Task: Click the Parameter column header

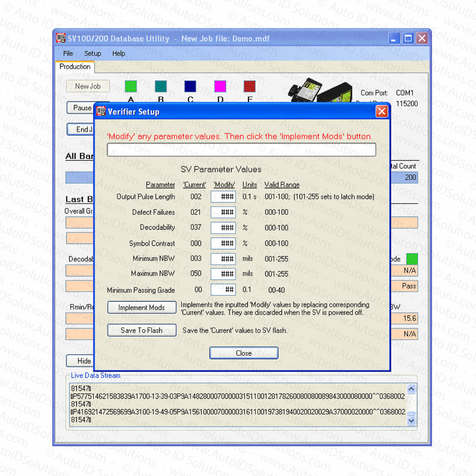Action: 160,185
